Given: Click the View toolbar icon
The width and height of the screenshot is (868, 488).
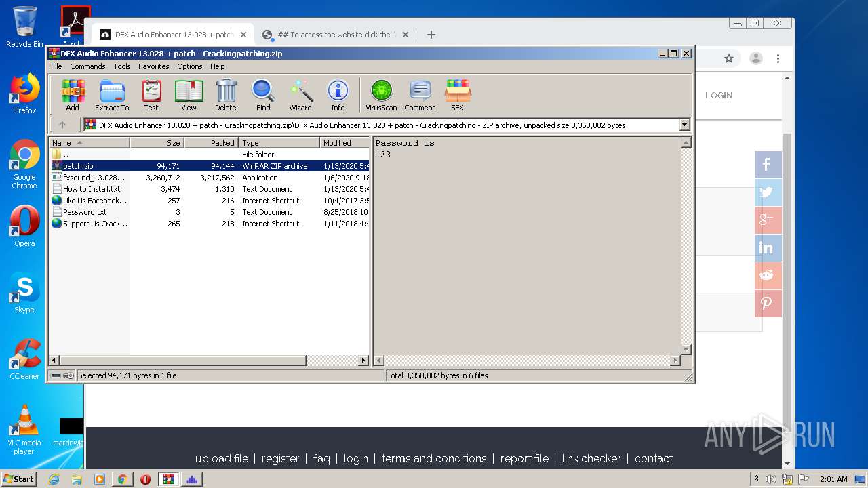Looking at the screenshot, I should 189,96.
